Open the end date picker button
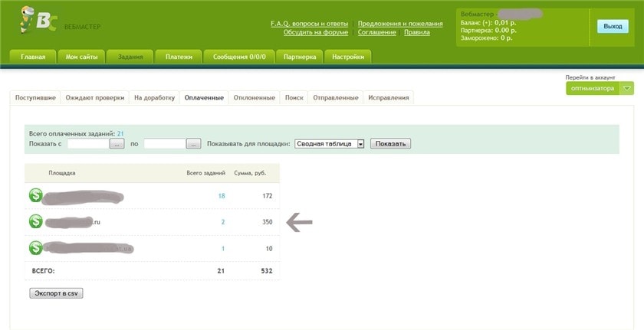The image size is (644, 330). [193, 144]
